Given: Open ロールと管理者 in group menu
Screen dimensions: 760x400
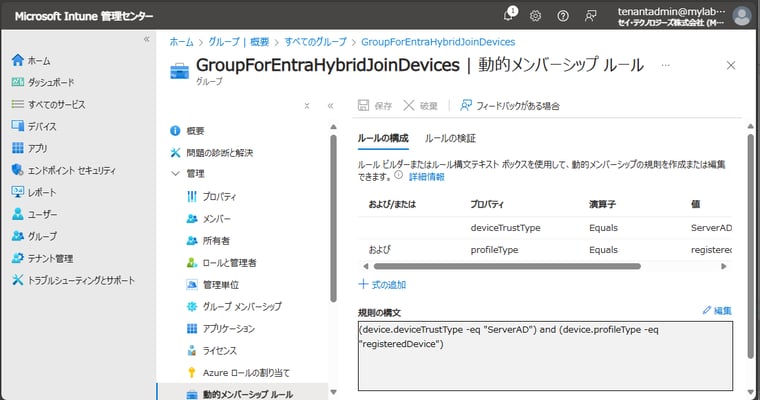Looking at the screenshot, I should tap(222, 263).
